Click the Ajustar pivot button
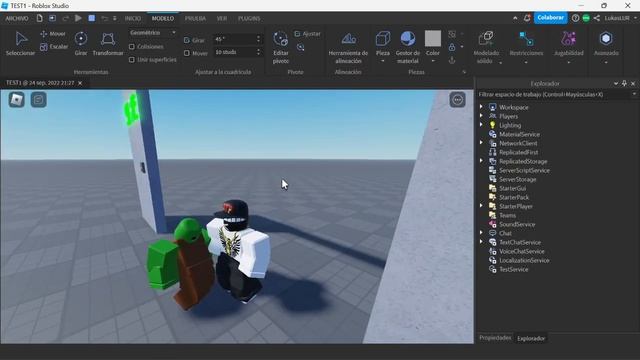Screen dimensions: 640x360 coord(308,34)
